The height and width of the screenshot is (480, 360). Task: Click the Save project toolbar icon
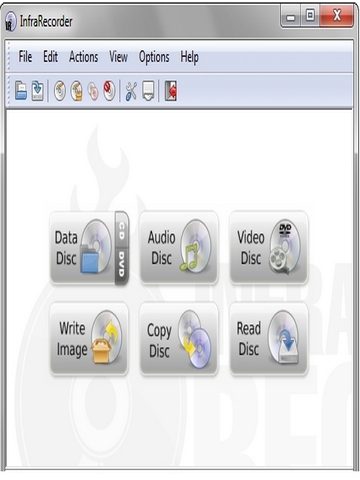[37, 90]
